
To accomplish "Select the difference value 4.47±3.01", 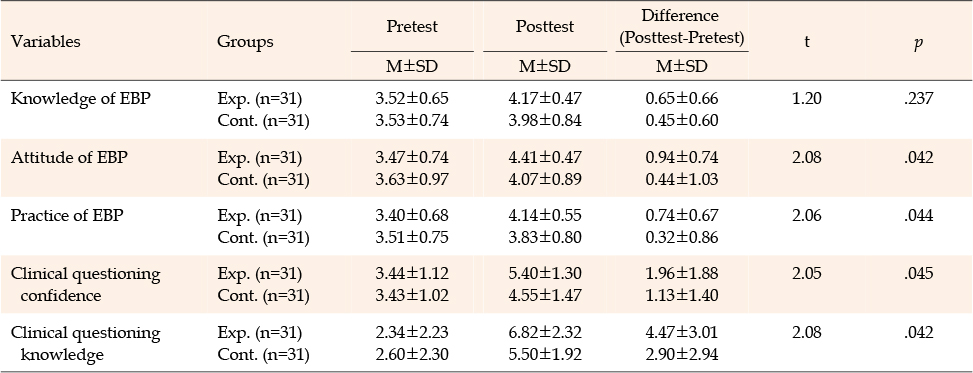I will pyautogui.click(x=681, y=333).
